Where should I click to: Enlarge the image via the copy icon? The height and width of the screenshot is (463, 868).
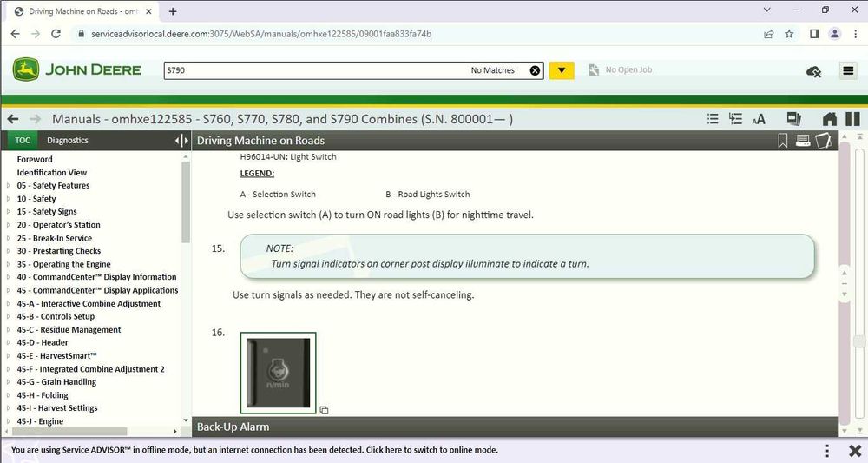(x=324, y=410)
